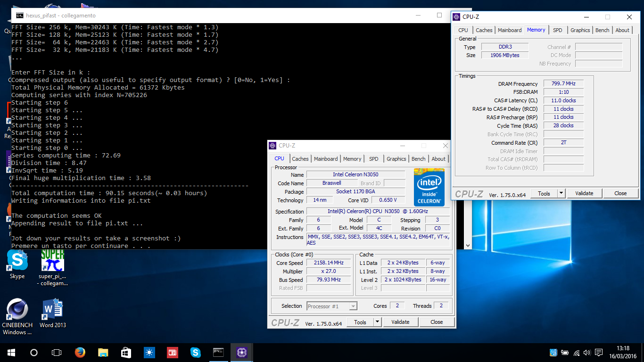Open Bench tab in Memory CPU-Z window
644x362 pixels.
click(x=603, y=30)
